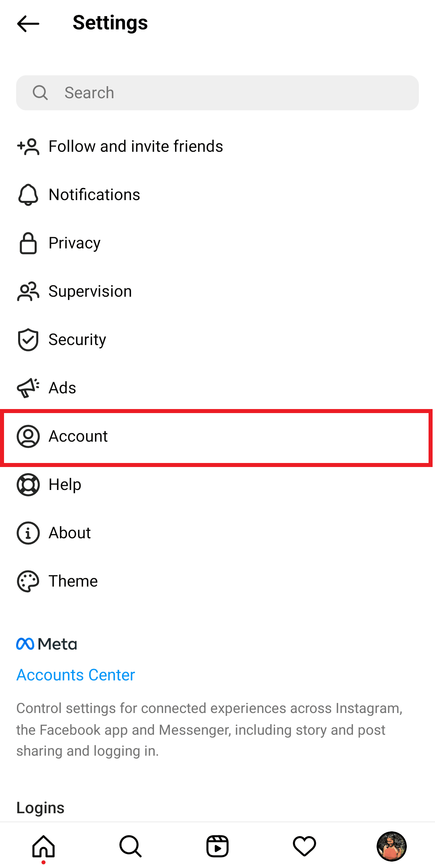Go to the Home feed tab
This screenshot has width=435, height=868.
pyautogui.click(x=43, y=846)
